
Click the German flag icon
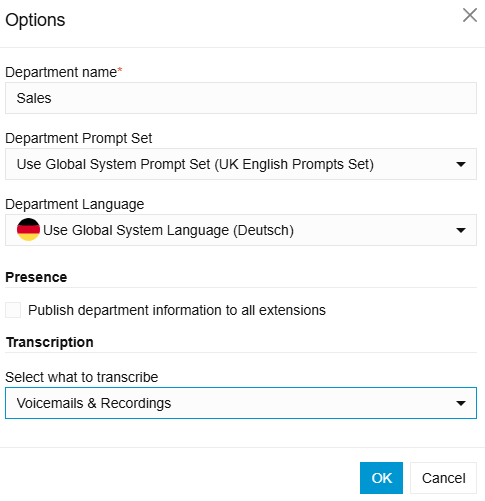coord(28,230)
